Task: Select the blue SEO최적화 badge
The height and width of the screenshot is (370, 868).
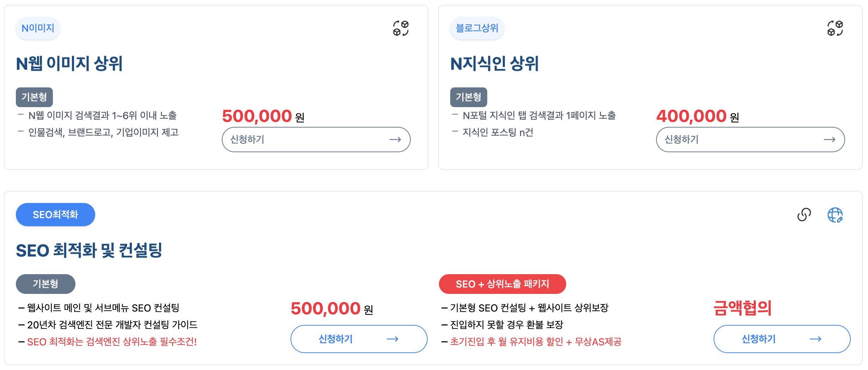Action: pyautogui.click(x=55, y=214)
